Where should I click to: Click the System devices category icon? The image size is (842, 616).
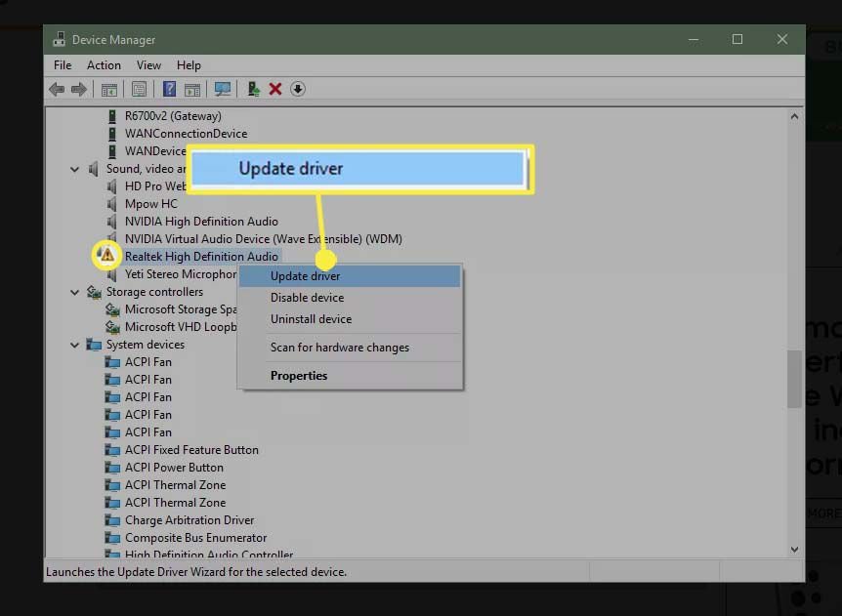(94, 345)
